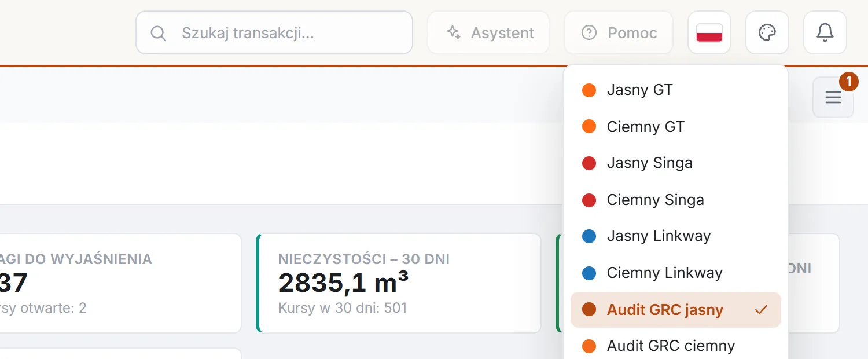
Task: Open the notifications bell
Action: click(825, 33)
